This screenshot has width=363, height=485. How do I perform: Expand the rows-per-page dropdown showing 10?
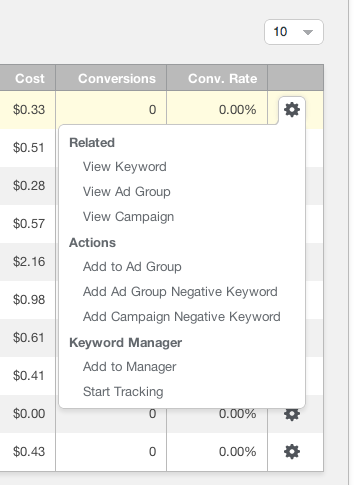pyautogui.click(x=294, y=32)
